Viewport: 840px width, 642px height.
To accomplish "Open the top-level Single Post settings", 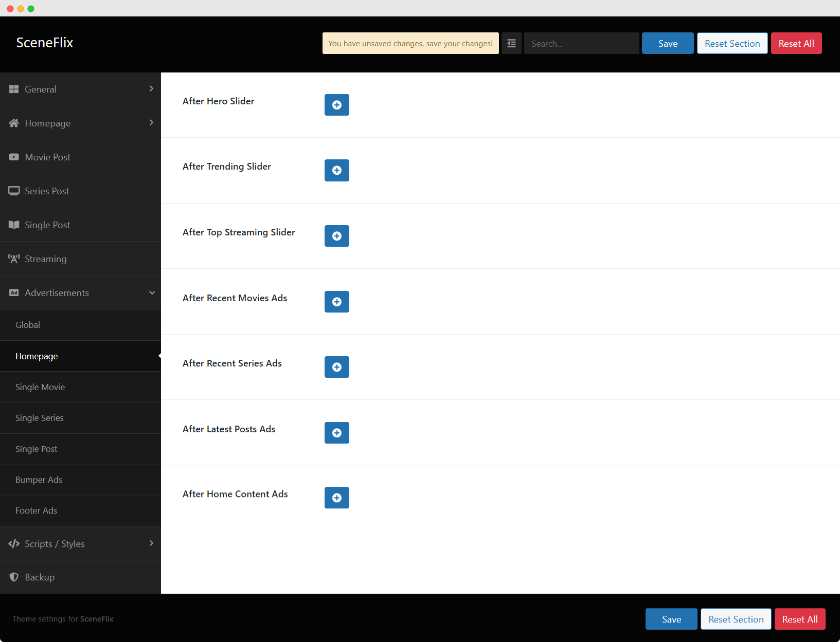I will click(x=80, y=225).
